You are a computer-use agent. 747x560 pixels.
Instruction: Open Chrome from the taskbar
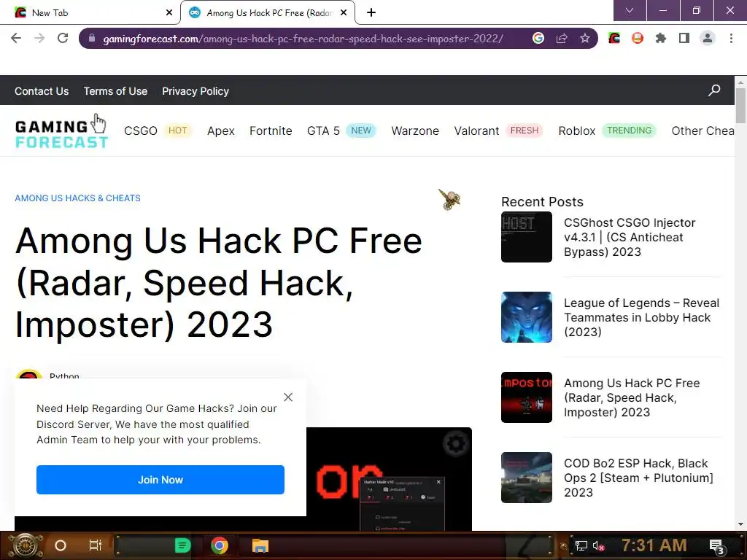click(220, 545)
